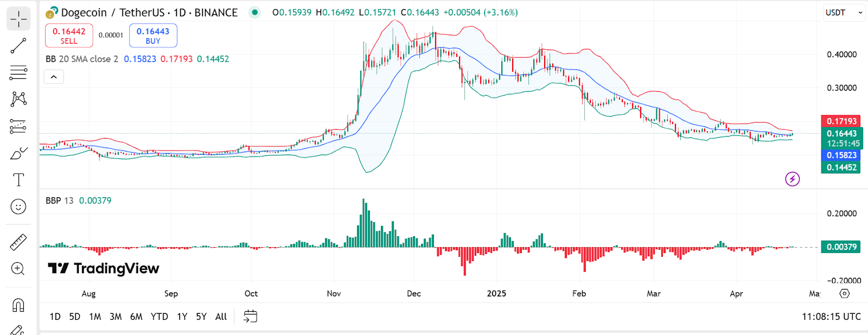
Task: Select the Text annotation tool
Action: click(x=18, y=180)
